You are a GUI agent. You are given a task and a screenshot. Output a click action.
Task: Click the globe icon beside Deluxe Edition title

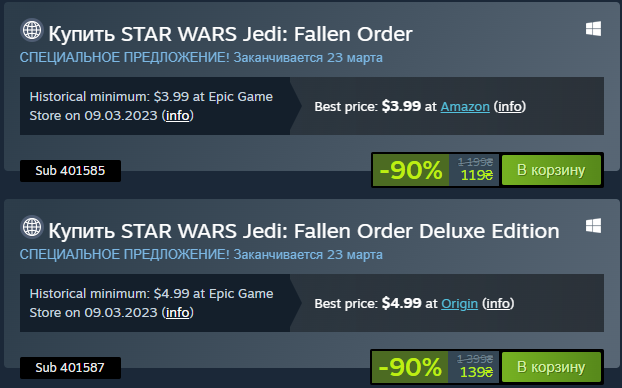pos(32,227)
